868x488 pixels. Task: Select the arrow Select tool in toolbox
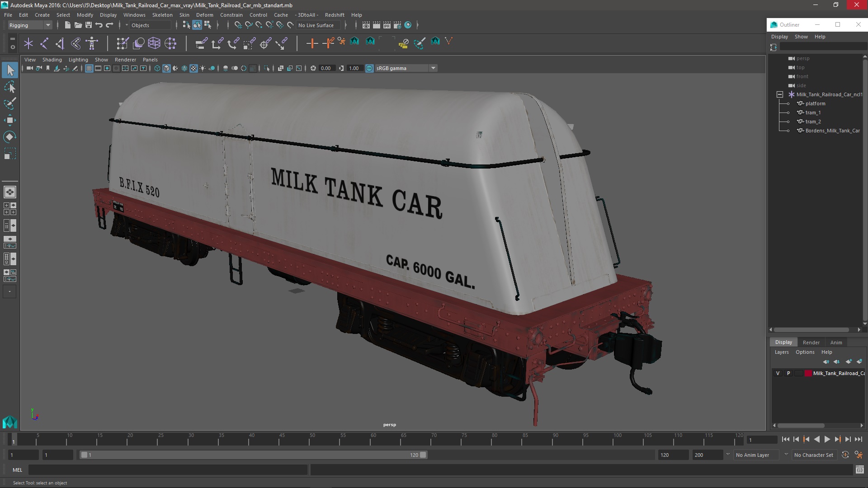coord(10,70)
